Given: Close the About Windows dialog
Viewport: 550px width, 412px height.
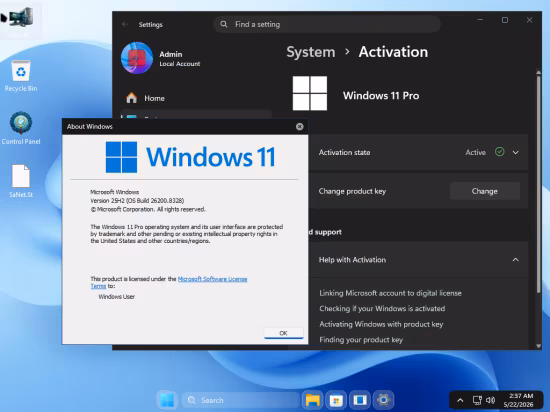Looking at the screenshot, I should click(299, 127).
